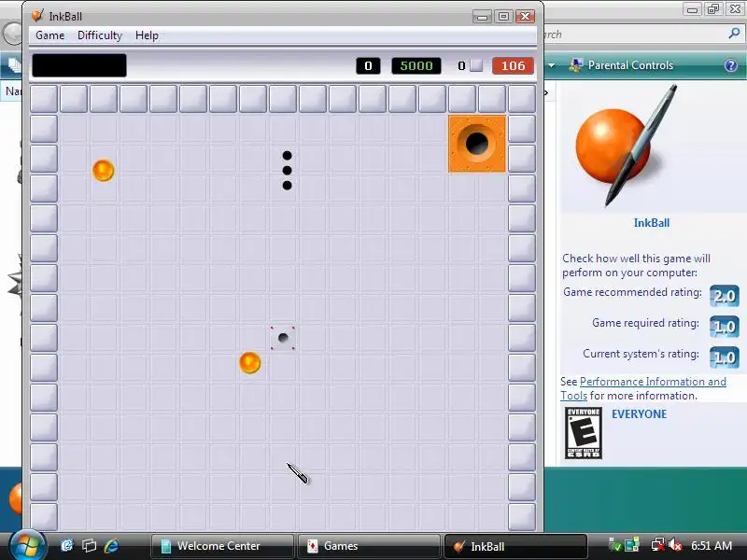Click the first Quick Launch icon beside Start
The height and width of the screenshot is (560, 747).
coord(67,545)
